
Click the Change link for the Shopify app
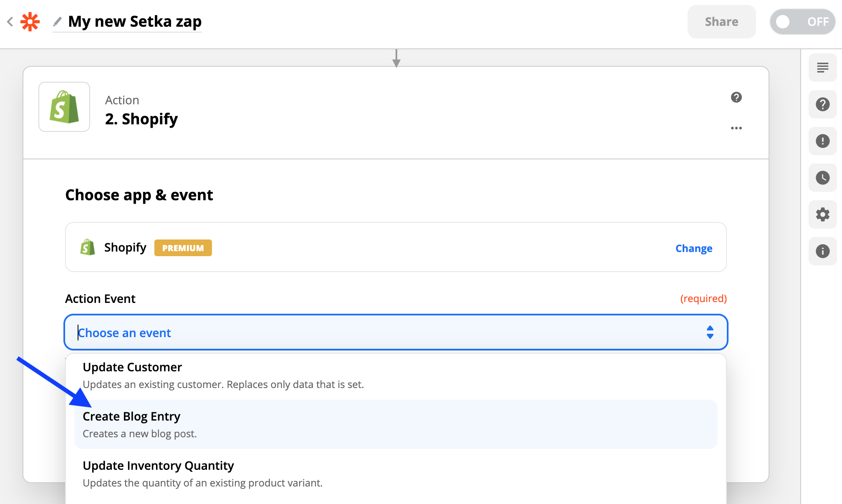[x=693, y=248]
